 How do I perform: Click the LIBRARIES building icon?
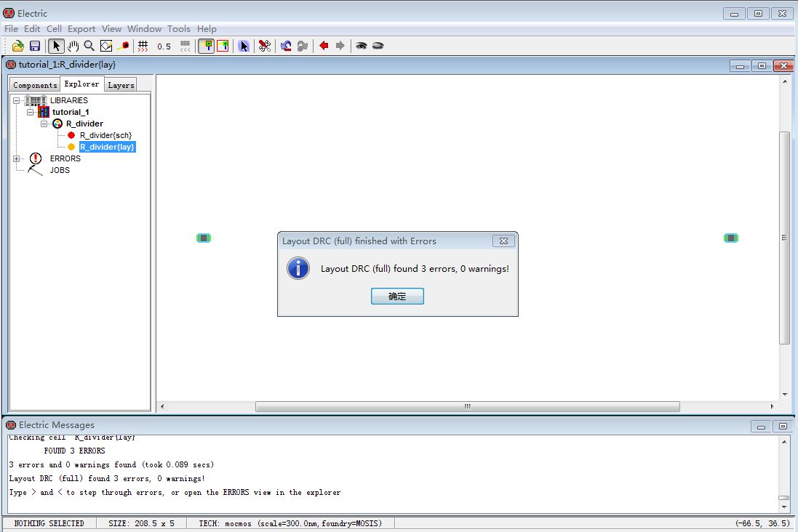tap(36, 100)
